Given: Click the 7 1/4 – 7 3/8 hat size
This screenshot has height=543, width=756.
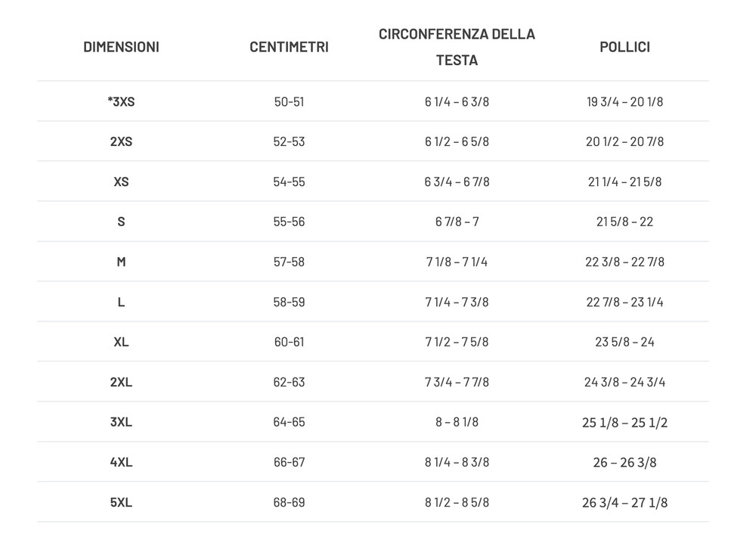Looking at the screenshot, I should 457,302.
